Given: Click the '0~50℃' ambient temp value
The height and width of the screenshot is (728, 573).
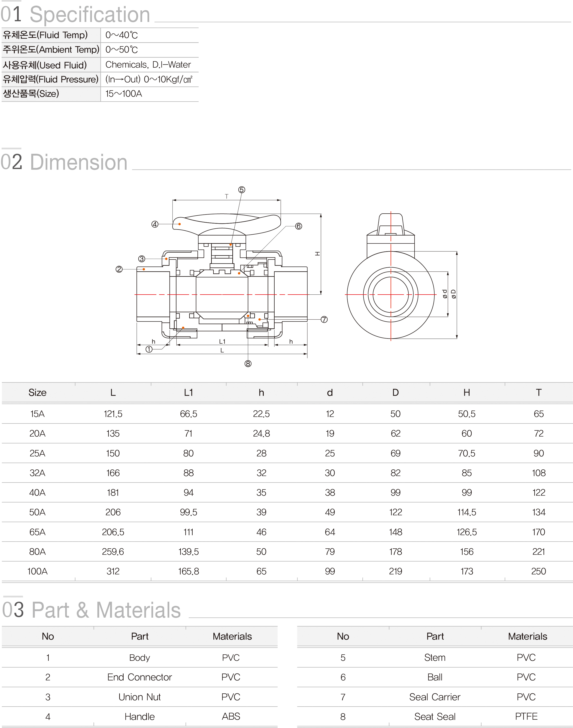Looking at the screenshot, I should (x=121, y=50).
